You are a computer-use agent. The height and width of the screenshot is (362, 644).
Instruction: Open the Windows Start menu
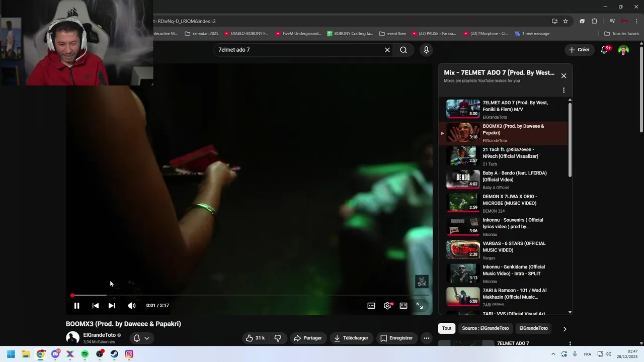point(11,354)
